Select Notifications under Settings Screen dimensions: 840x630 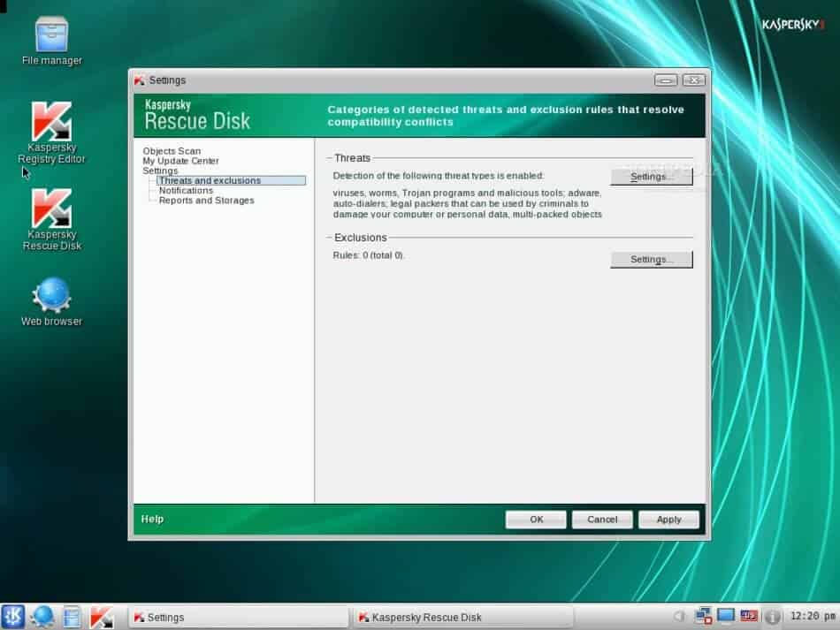186,190
